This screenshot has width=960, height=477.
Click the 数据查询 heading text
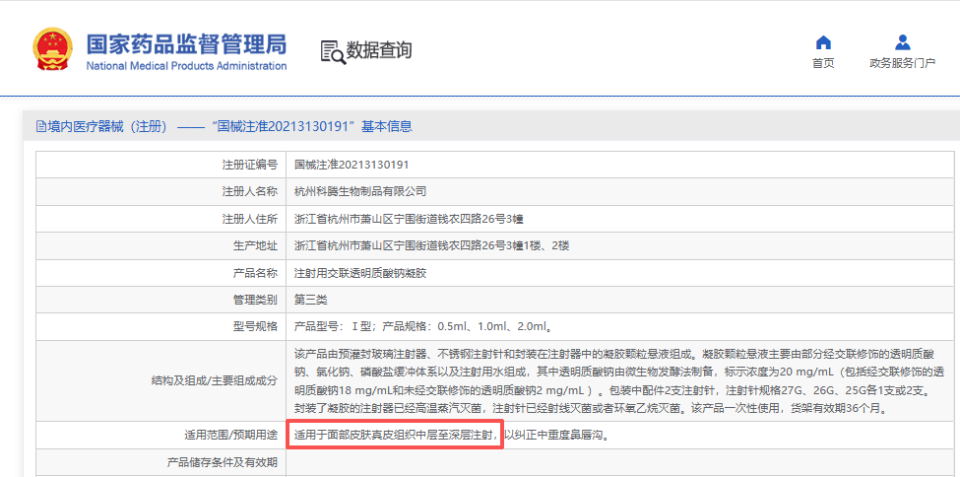[379, 50]
